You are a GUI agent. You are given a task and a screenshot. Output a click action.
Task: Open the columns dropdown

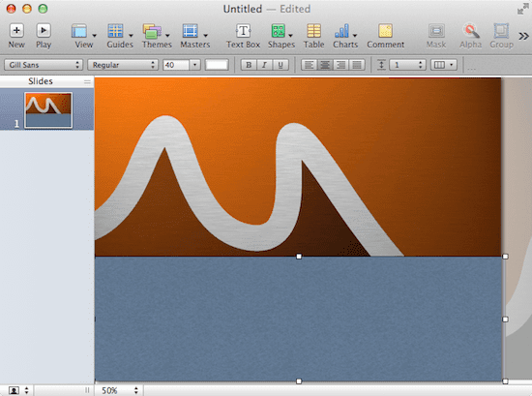click(443, 65)
